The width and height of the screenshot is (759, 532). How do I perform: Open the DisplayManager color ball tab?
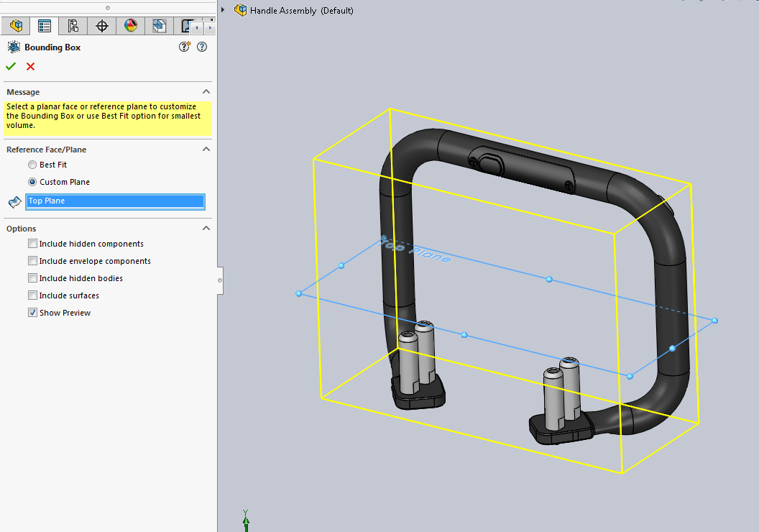click(131, 27)
